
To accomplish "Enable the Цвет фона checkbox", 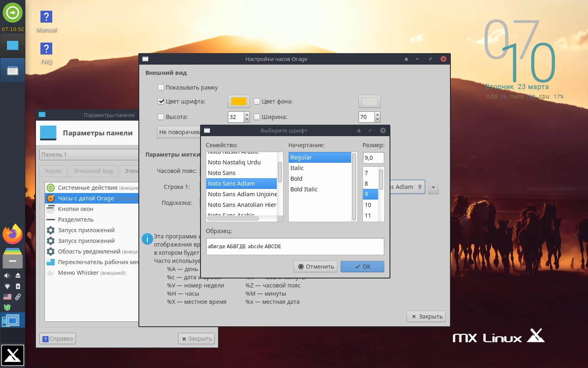I will (x=257, y=101).
